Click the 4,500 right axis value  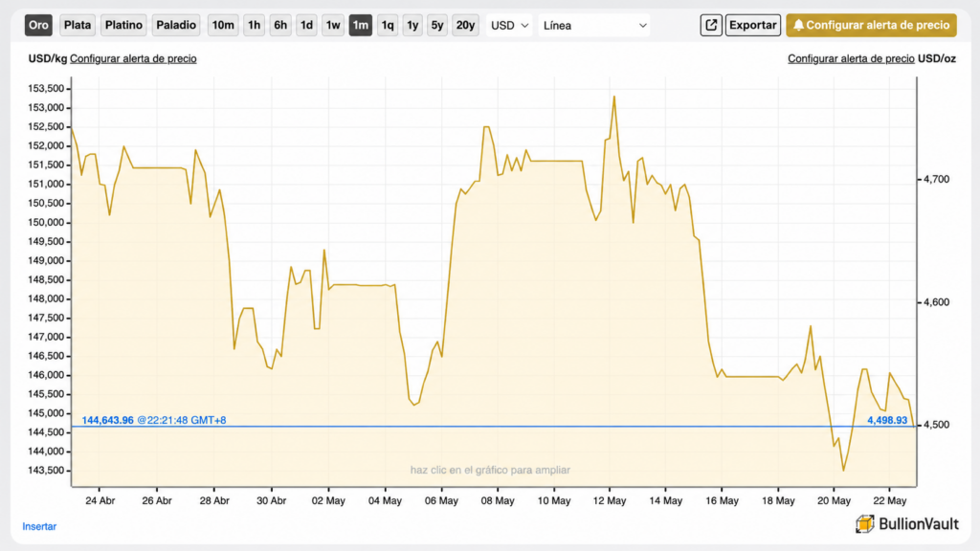936,425
